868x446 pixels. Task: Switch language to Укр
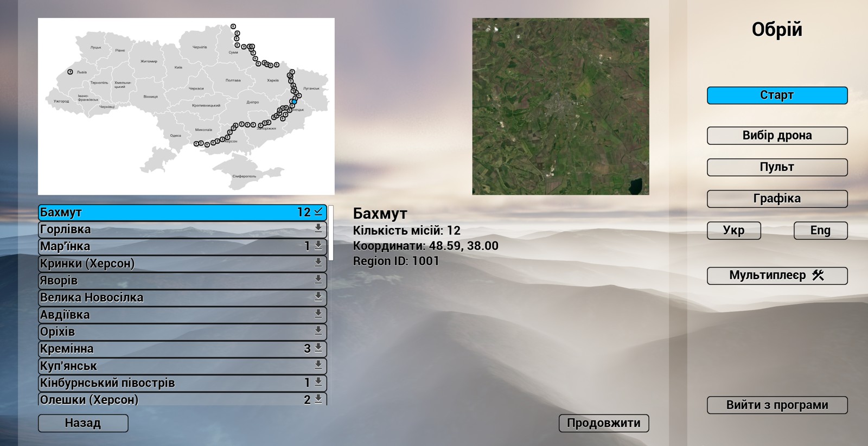tap(733, 231)
